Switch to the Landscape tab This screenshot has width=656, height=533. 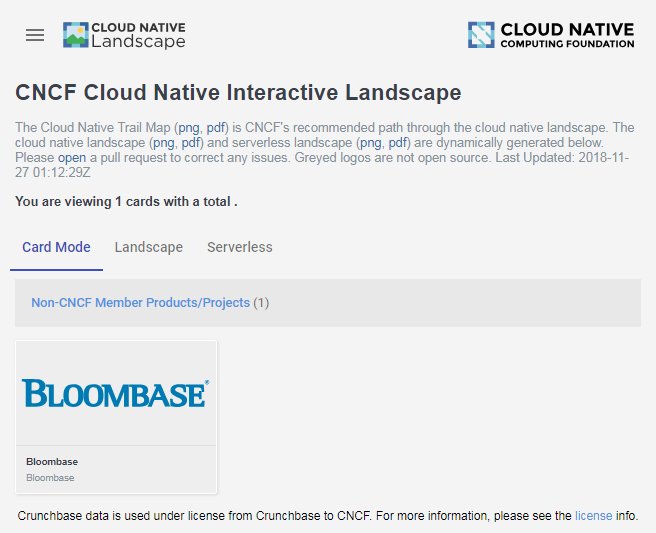point(149,247)
